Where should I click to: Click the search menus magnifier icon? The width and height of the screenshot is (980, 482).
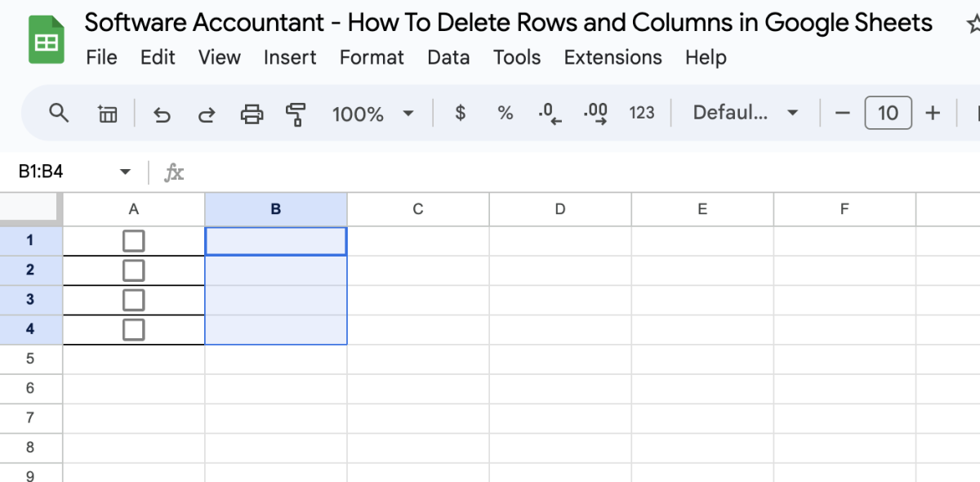pos(59,113)
